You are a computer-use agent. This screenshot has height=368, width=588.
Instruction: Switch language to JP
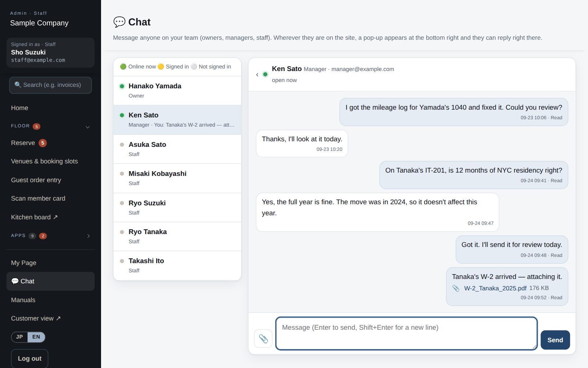[19, 337]
